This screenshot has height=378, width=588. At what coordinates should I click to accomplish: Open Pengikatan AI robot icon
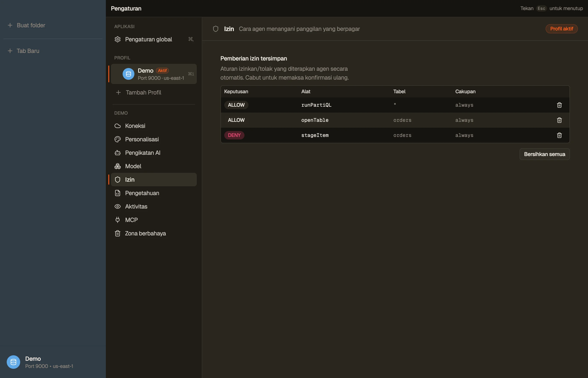(118, 153)
